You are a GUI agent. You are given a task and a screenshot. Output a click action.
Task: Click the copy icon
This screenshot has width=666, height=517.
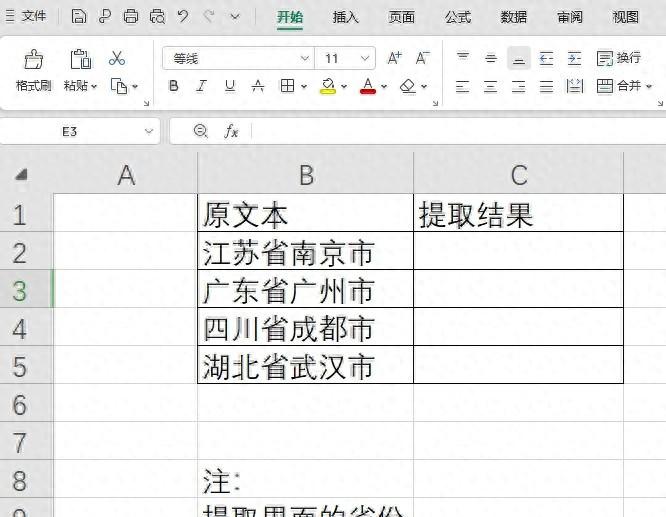click(x=119, y=86)
